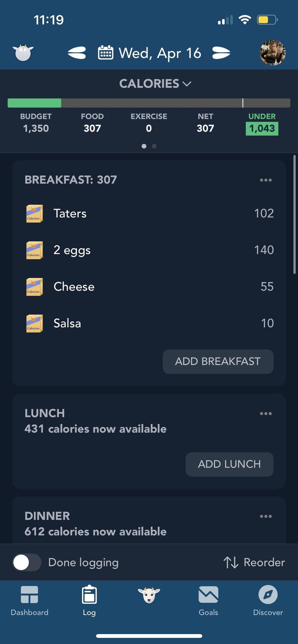Viewport: 298px width, 644px height.
Task: Tap ADD LUNCH button
Action: pos(230,464)
